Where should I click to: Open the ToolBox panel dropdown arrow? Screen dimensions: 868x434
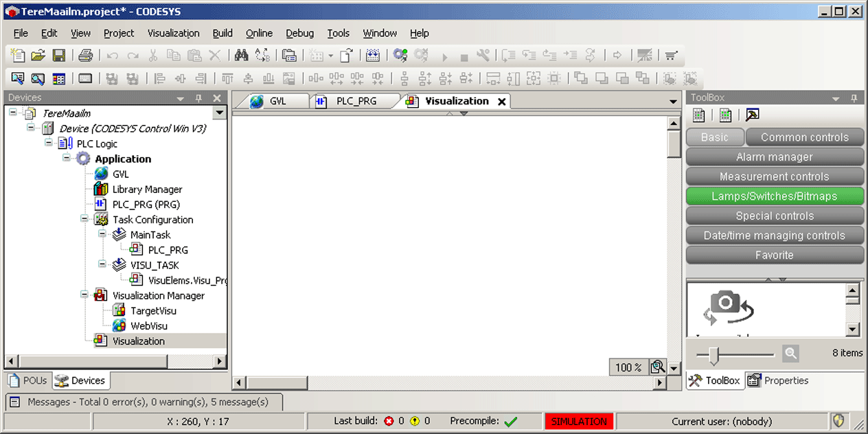(836, 98)
